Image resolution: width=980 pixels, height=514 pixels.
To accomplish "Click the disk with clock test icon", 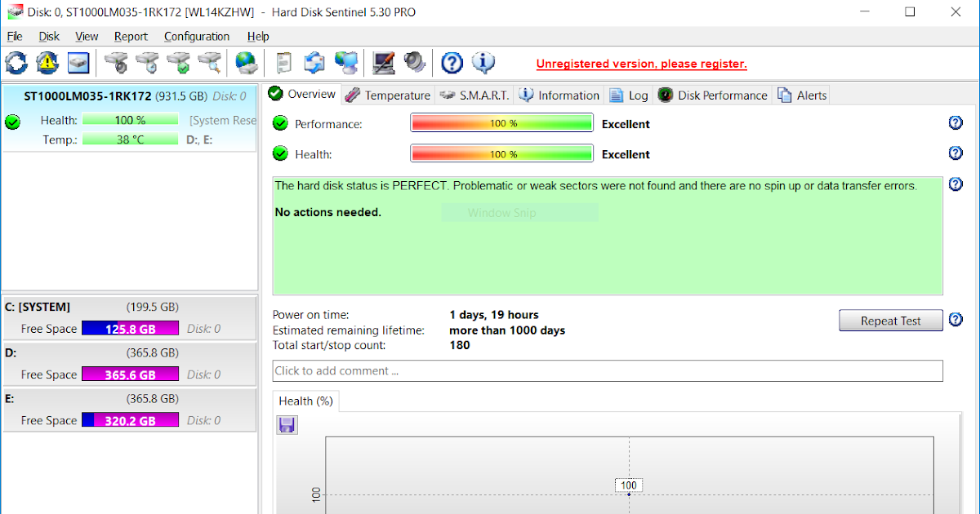I will click(148, 62).
